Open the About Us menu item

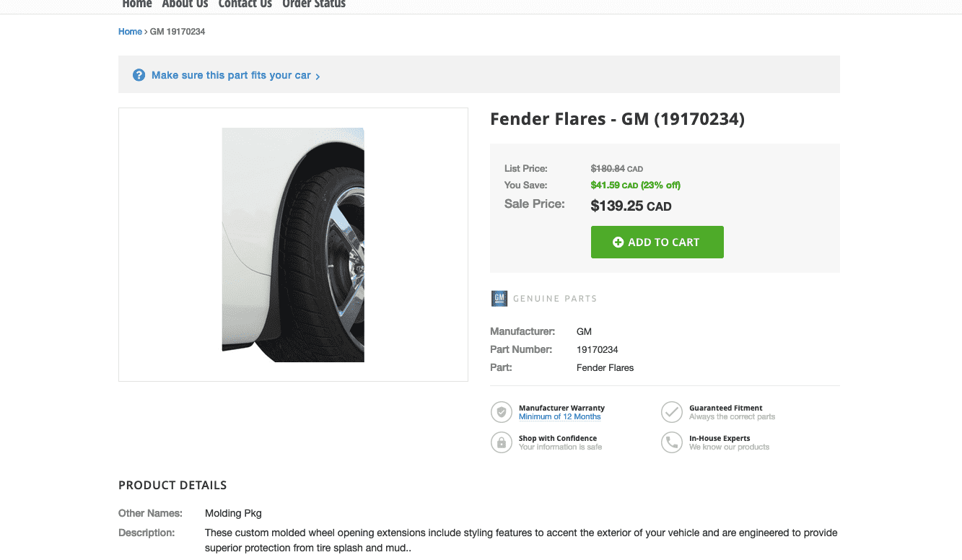point(185,4)
